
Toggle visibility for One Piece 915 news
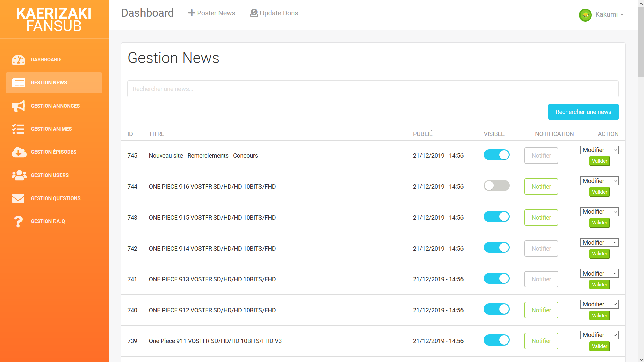click(x=496, y=217)
